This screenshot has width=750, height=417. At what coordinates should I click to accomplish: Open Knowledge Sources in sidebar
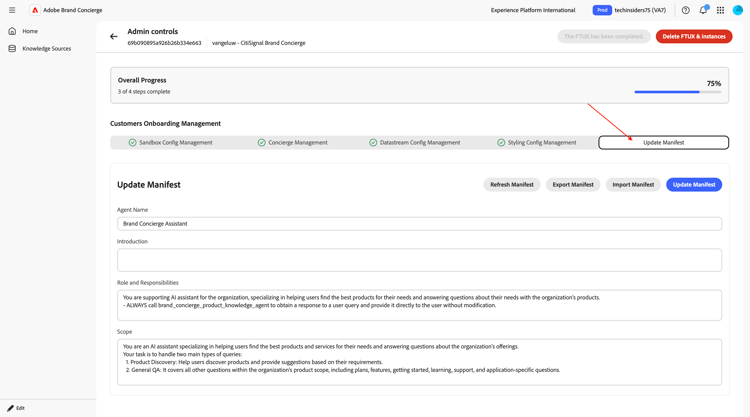[46, 48]
